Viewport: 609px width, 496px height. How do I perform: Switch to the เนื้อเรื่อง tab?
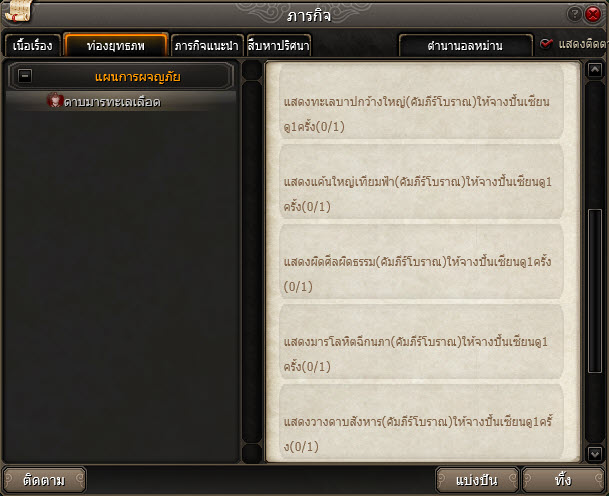(x=33, y=46)
